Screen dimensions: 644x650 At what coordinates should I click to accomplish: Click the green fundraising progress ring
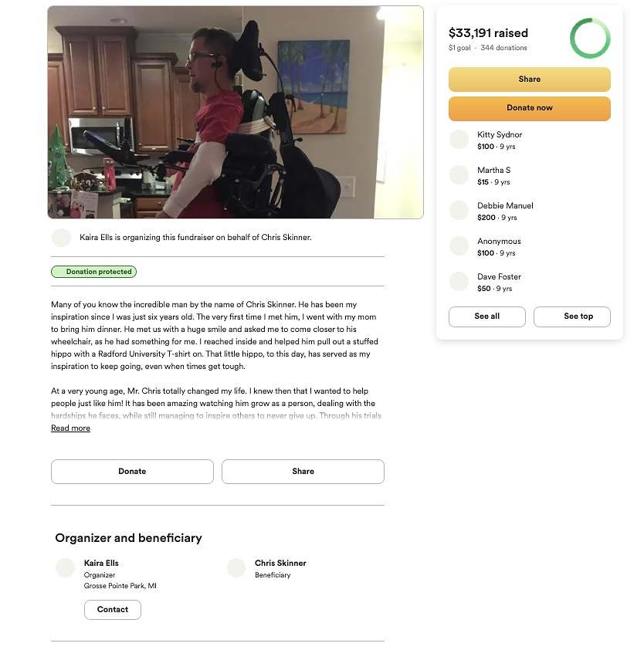pos(590,38)
